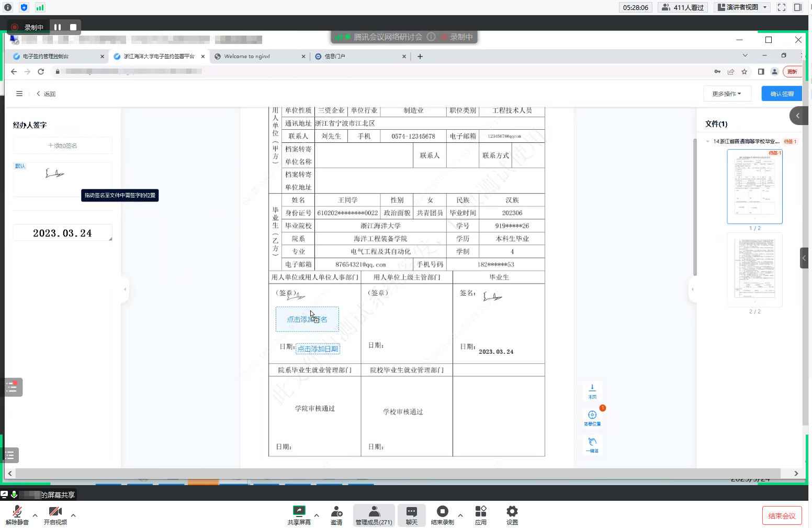Open the hamburger menu beside 返回
The width and height of the screenshot is (812, 528).
click(19, 94)
